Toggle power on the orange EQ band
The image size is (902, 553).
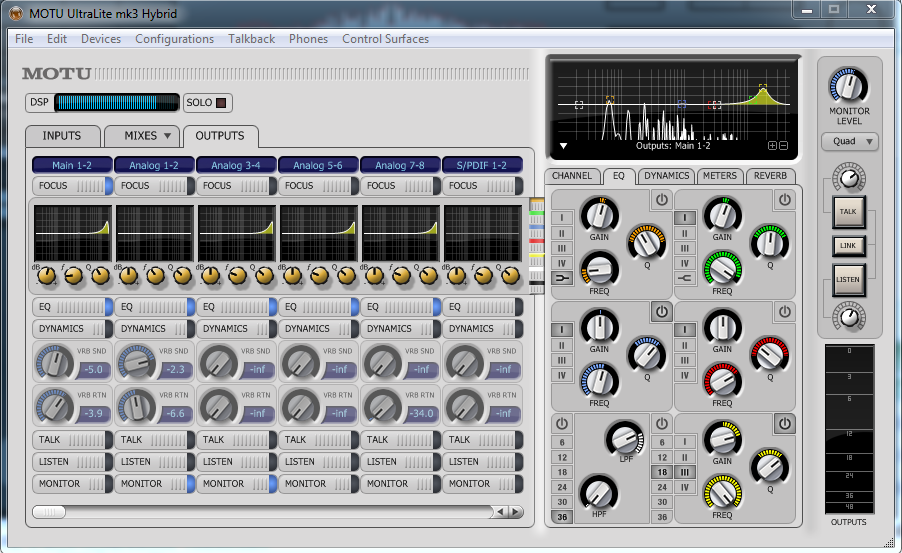point(661,201)
